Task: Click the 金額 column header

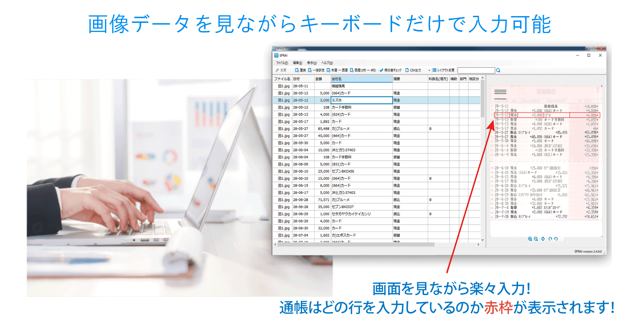Action: coord(322,79)
